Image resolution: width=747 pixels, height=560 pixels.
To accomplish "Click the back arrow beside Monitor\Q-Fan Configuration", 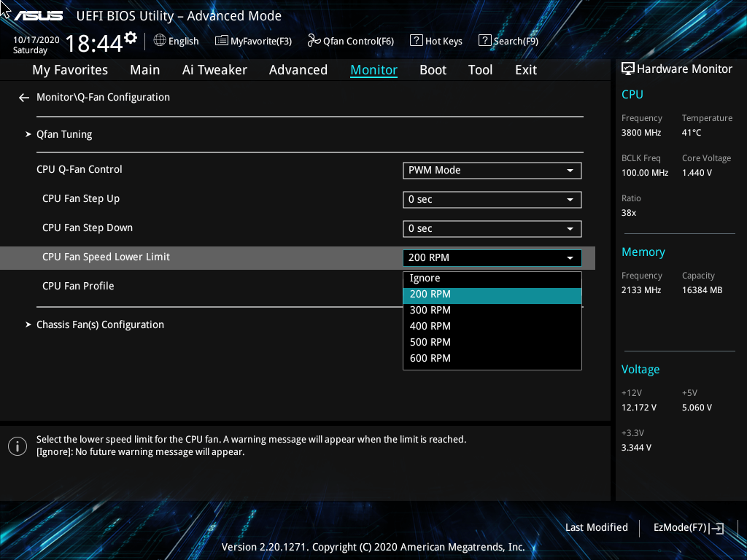I will [24, 98].
